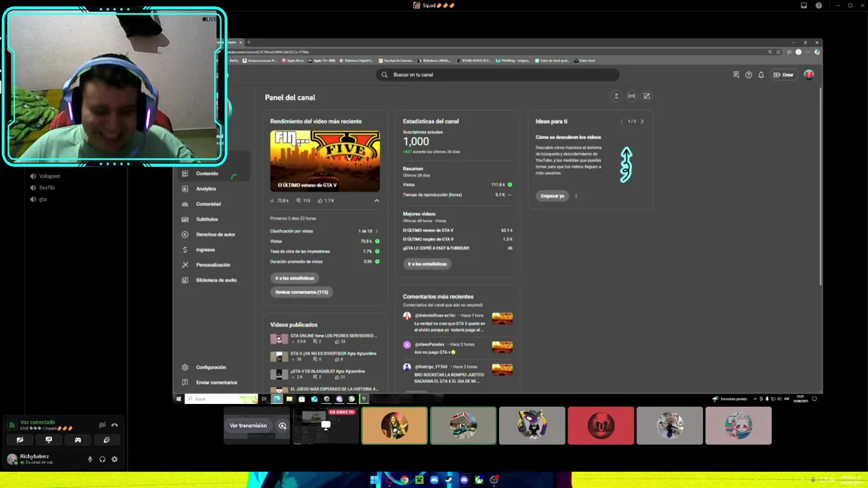Click Richybalenz user avatar in Discord

pyautogui.click(x=12, y=459)
